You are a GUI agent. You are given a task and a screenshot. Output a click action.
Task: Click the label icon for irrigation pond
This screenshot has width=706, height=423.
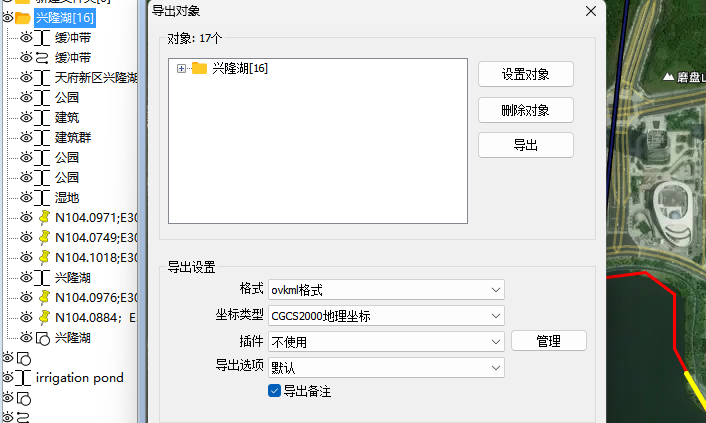23,378
